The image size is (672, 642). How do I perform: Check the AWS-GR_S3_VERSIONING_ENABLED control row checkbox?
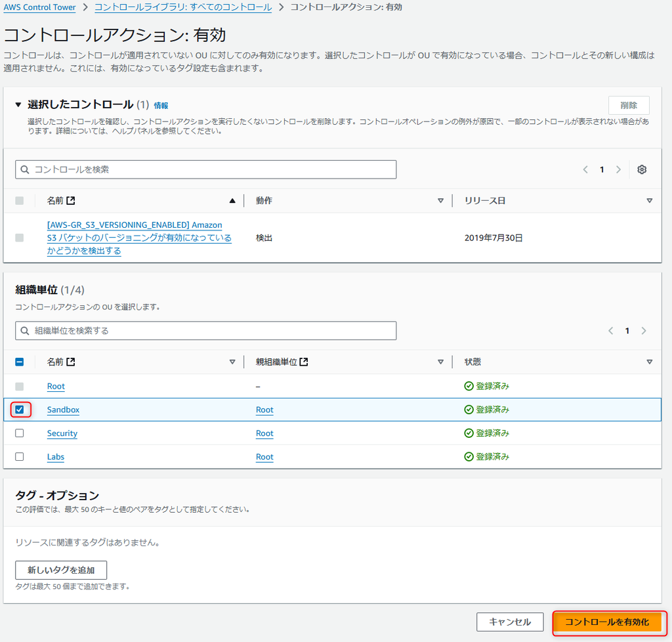point(19,238)
